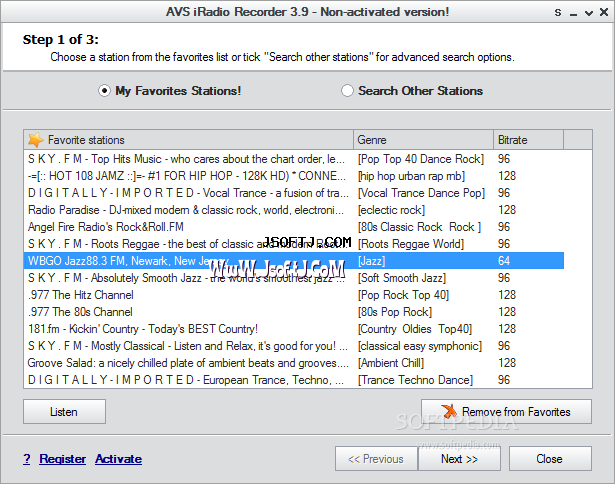The width and height of the screenshot is (615, 484).
Task: Select S K Y . F M Top Hits Music station
Action: tap(294, 159)
